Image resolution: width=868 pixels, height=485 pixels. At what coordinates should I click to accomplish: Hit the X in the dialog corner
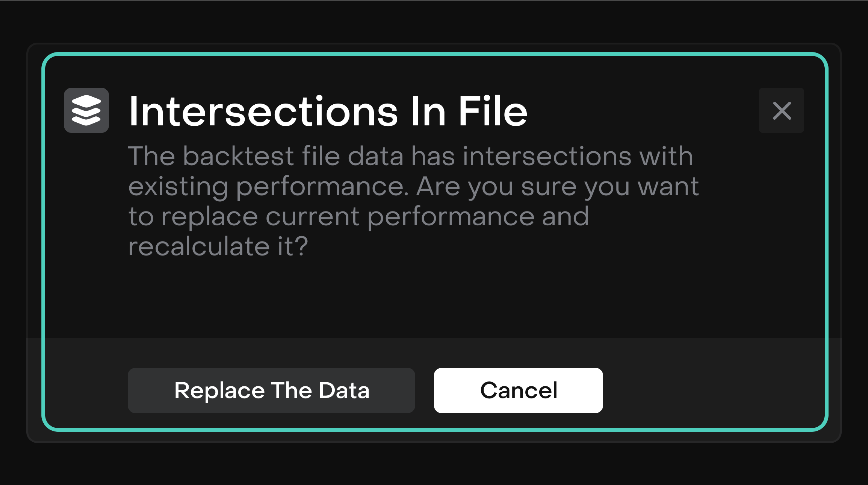781,110
